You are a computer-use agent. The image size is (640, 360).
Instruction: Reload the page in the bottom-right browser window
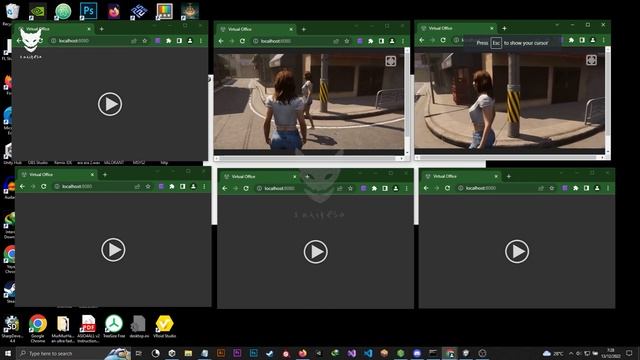[x=447, y=188]
